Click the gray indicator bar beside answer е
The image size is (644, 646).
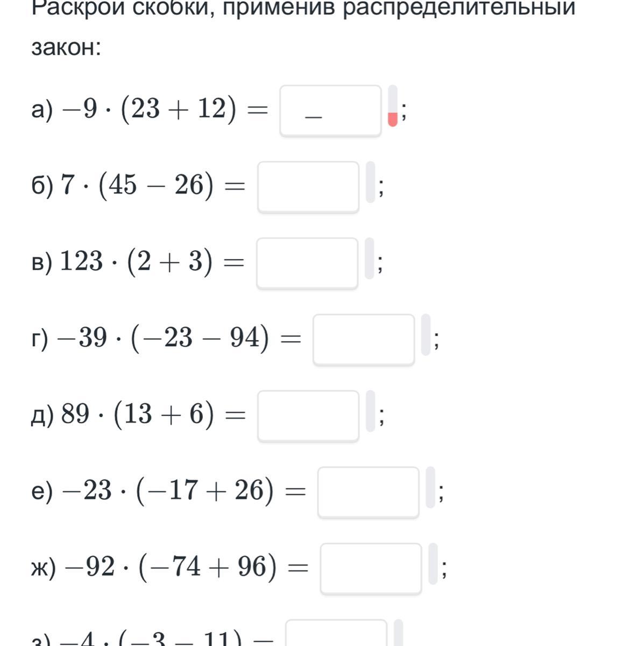pos(430,488)
